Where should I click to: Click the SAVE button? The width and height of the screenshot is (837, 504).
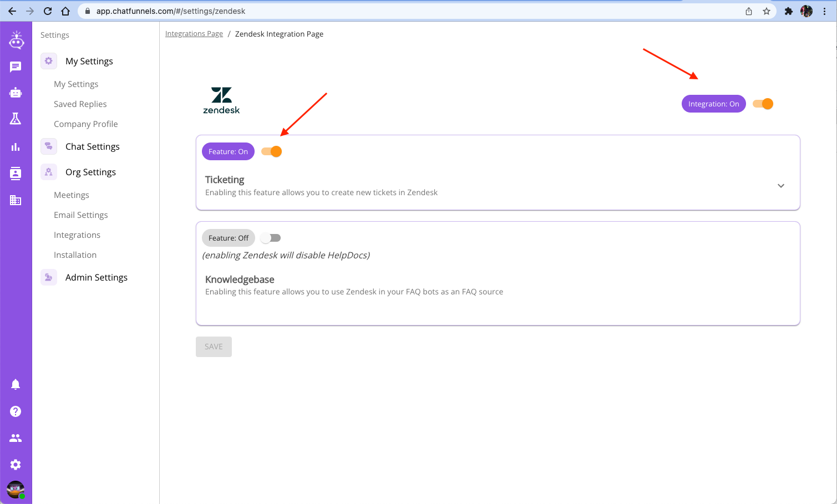pos(214,347)
